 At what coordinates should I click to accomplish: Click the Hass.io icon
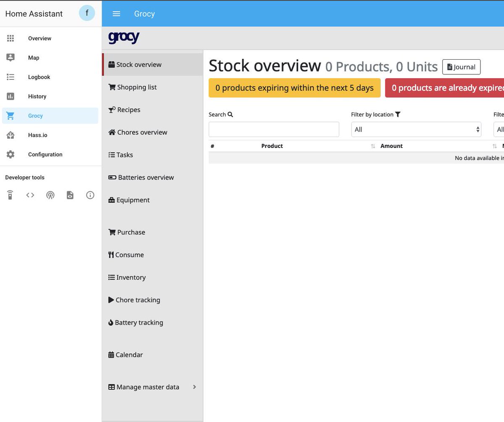[10, 135]
